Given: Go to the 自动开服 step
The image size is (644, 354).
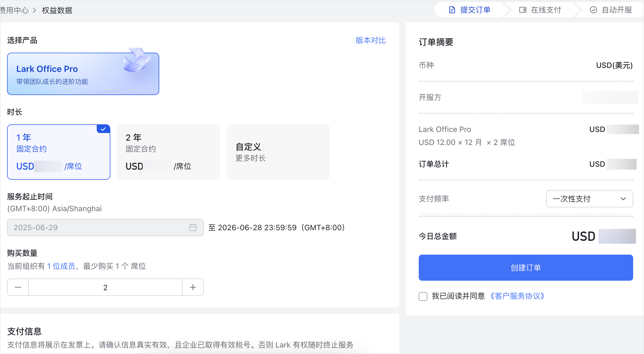Looking at the screenshot, I should point(611,10).
